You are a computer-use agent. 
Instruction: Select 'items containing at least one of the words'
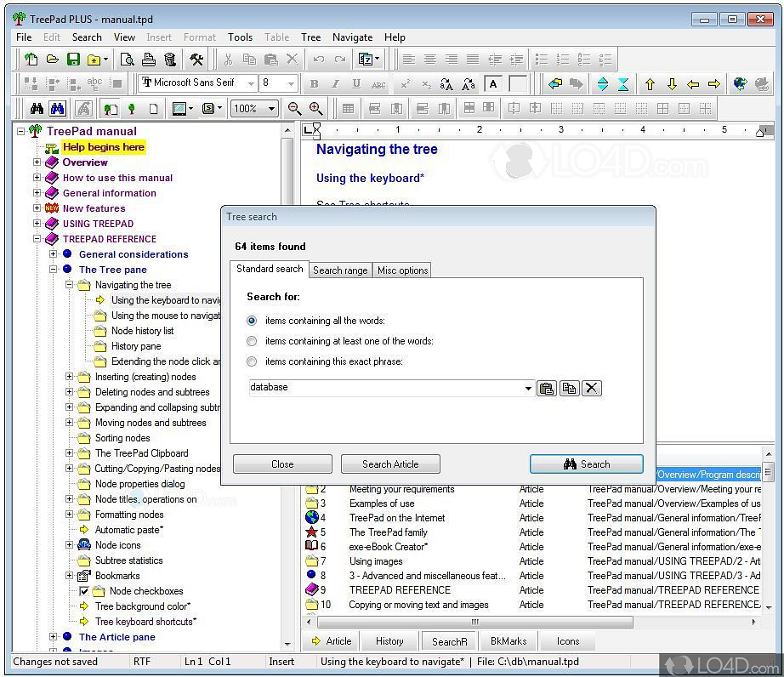pyautogui.click(x=252, y=341)
